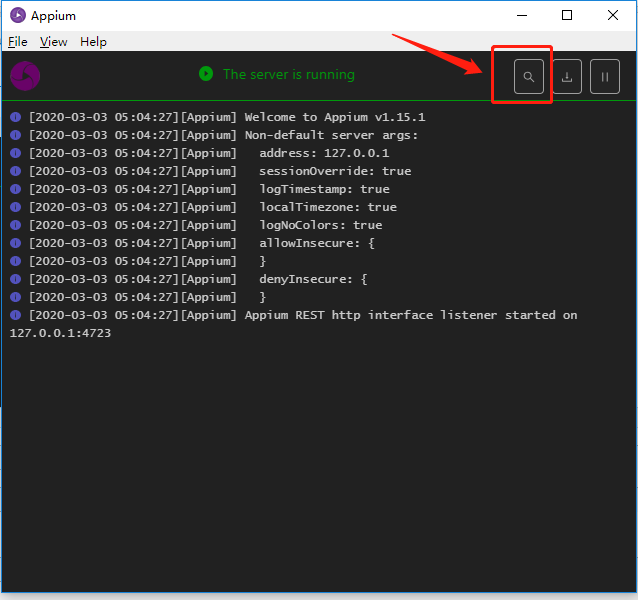Image resolution: width=638 pixels, height=600 pixels.
Task: Start Inspector Session via magnifier icon
Action: pyautogui.click(x=529, y=76)
